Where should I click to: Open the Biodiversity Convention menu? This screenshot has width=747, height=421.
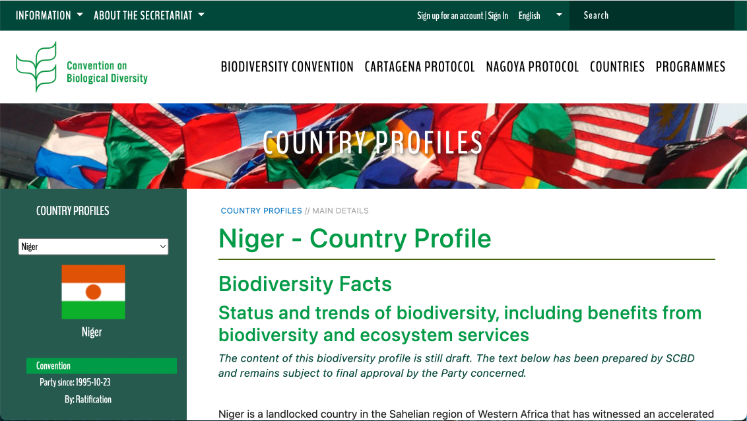pos(287,67)
